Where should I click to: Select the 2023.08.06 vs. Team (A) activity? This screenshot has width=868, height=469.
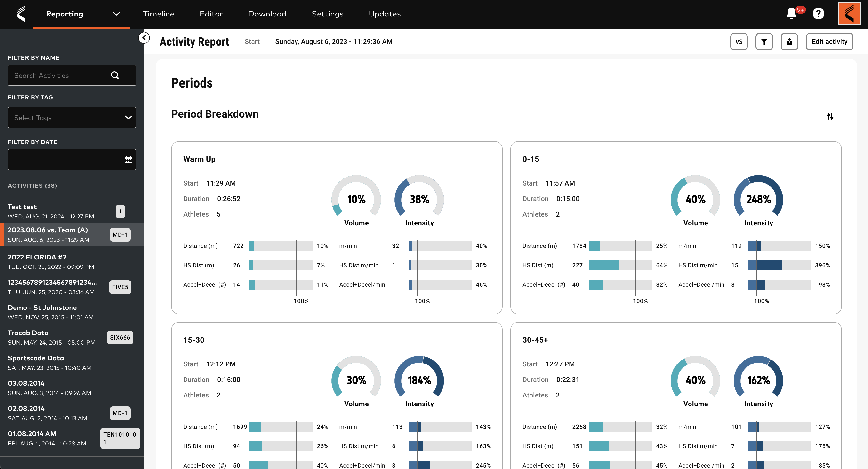click(x=72, y=234)
